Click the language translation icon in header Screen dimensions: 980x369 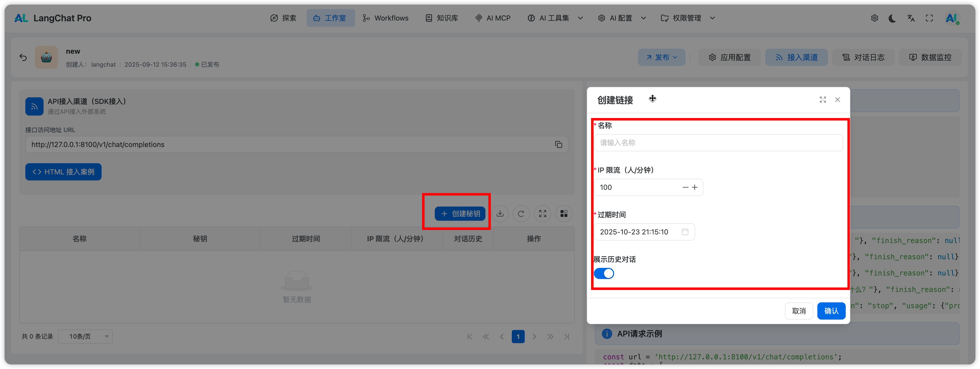click(x=911, y=18)
